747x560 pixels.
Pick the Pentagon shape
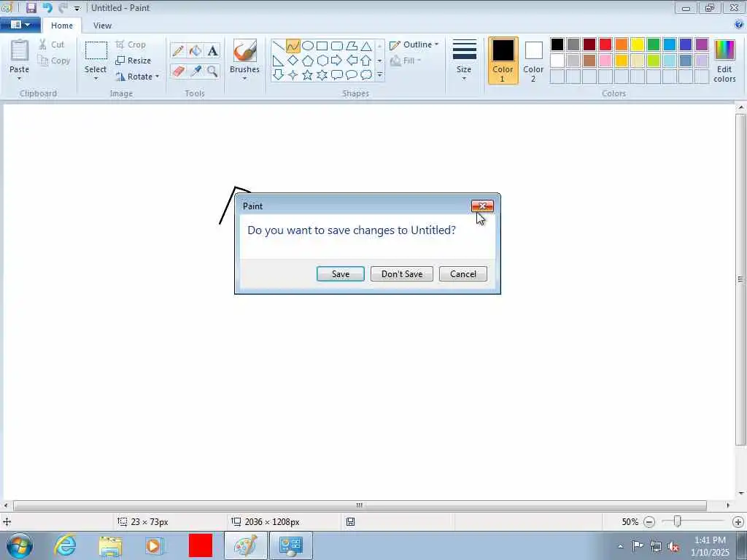[308, 61]
